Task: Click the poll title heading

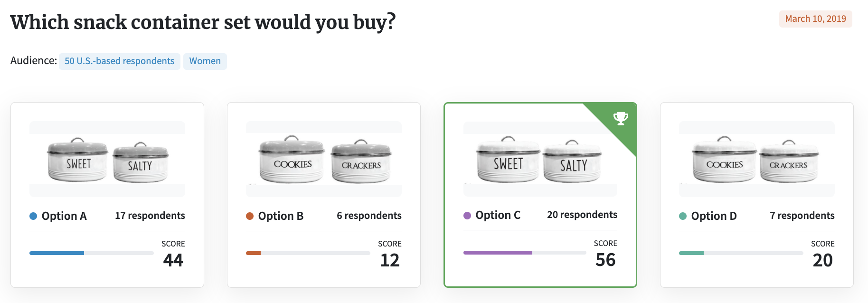Action: point(203,22)
